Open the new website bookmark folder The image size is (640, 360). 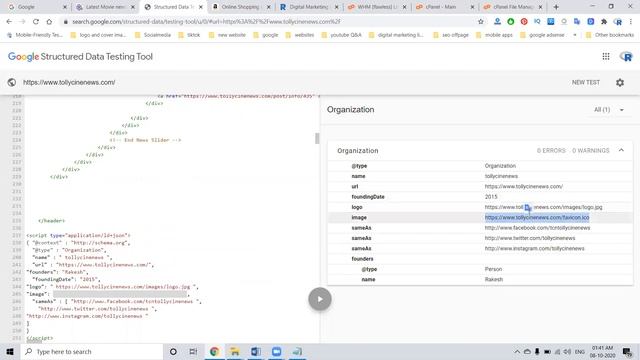[x=227, y=35]
